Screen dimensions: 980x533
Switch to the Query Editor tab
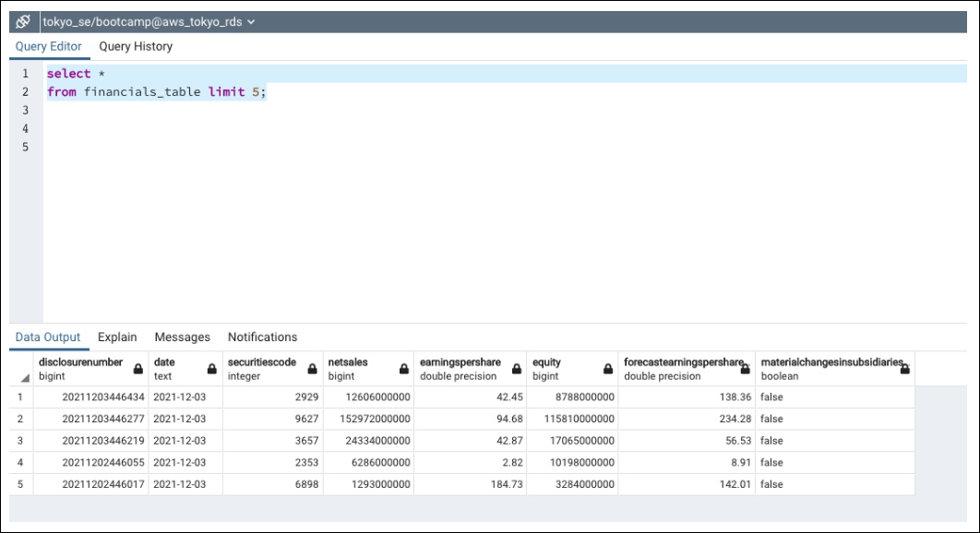(48, 46)
